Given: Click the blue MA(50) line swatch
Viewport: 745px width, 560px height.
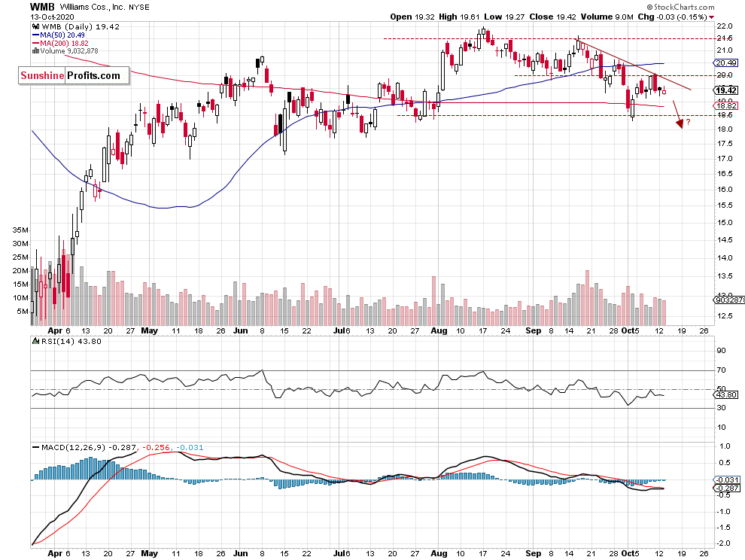Looking at the screenshot, I should point(35,35).
